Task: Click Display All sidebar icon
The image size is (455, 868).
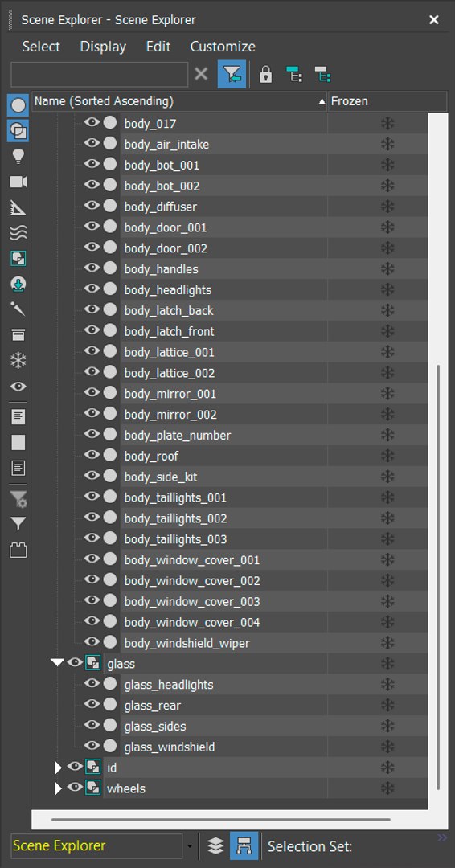Action: (x=18, y=417)
